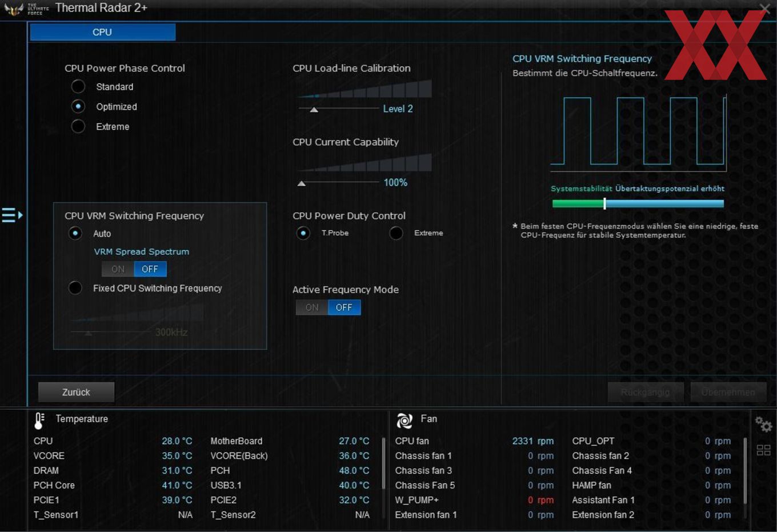This screenshot has height=532, width=777.
Task: Click the TUF logo icon in title bar
Action: [x=13, y=9]
